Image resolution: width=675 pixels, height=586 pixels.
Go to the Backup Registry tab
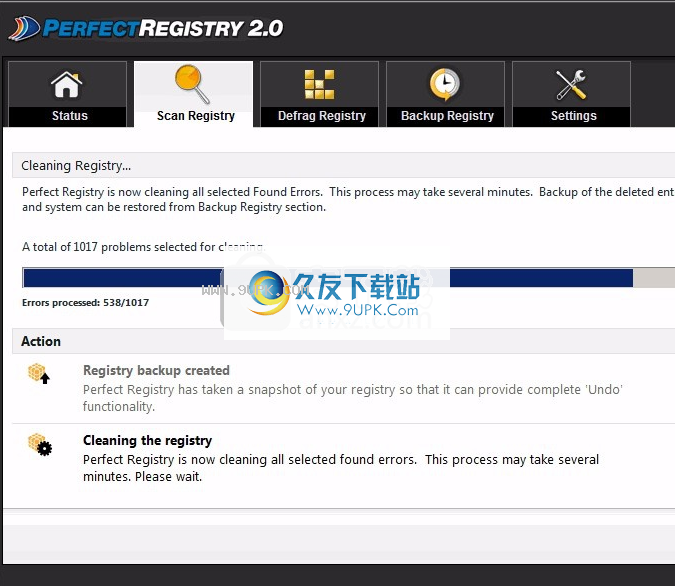coord(446,94)
